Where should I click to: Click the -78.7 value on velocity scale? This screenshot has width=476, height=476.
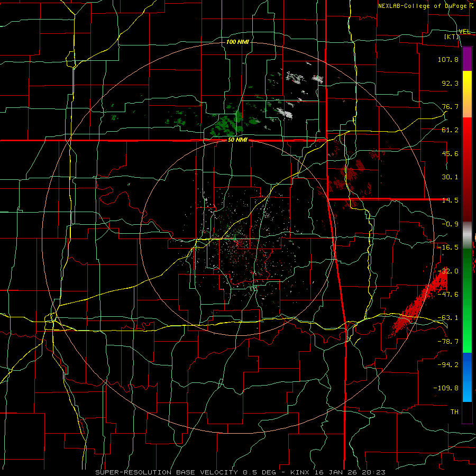[448, 342]
